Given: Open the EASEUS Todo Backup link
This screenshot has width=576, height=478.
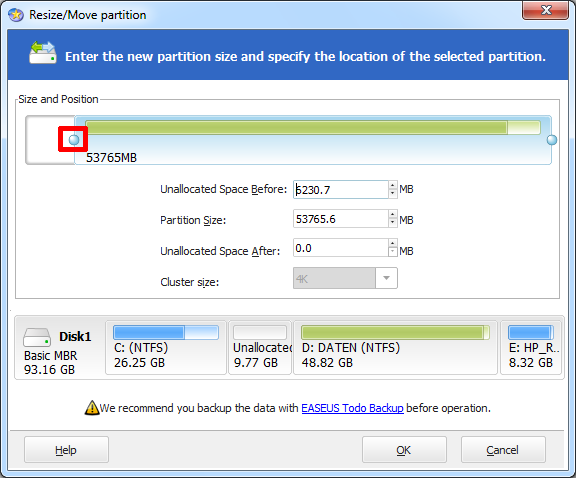Looking at the screenshot, I should [x=352, y=408].
